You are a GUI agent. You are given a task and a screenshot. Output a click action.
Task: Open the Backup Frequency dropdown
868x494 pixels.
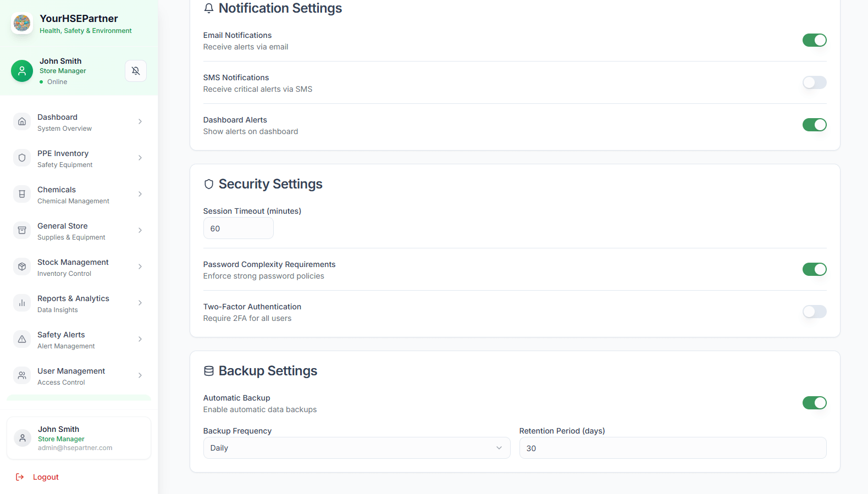356,448
